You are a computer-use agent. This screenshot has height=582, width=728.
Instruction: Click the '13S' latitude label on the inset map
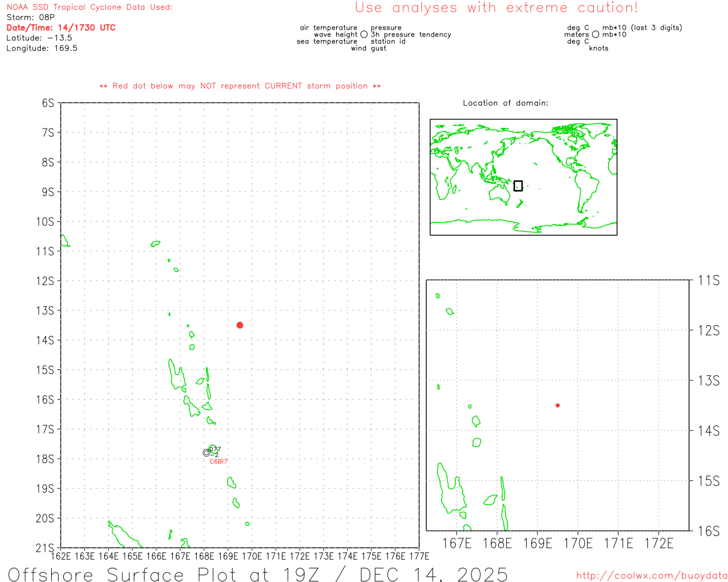click(709, 380)
